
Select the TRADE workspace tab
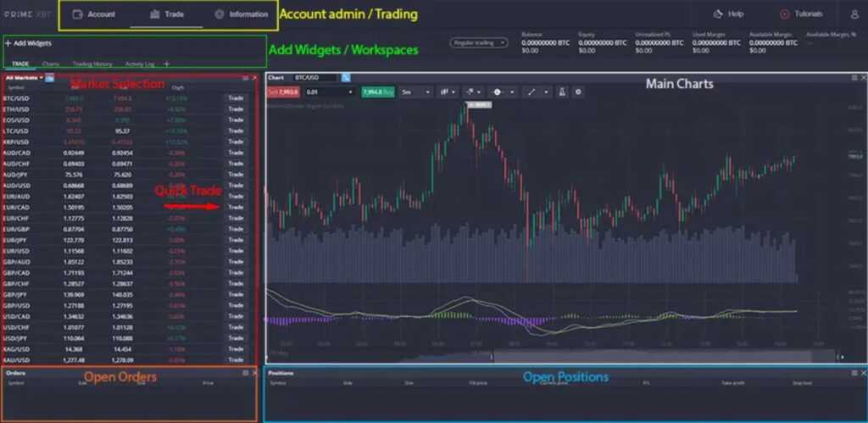(20, 64)
